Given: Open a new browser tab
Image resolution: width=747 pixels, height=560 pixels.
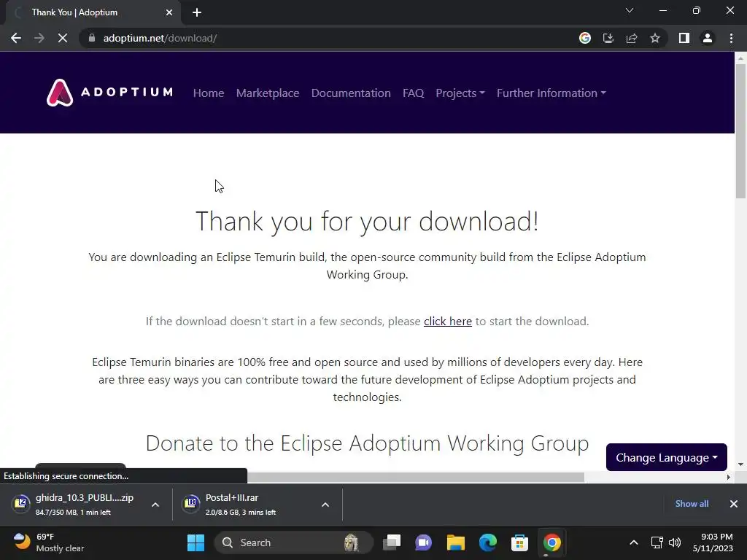Looking at the screenshot, I should (x=197, y=12).
